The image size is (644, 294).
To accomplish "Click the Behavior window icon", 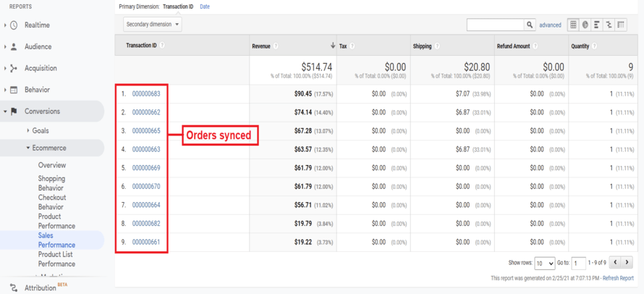I will coord(14,90).
